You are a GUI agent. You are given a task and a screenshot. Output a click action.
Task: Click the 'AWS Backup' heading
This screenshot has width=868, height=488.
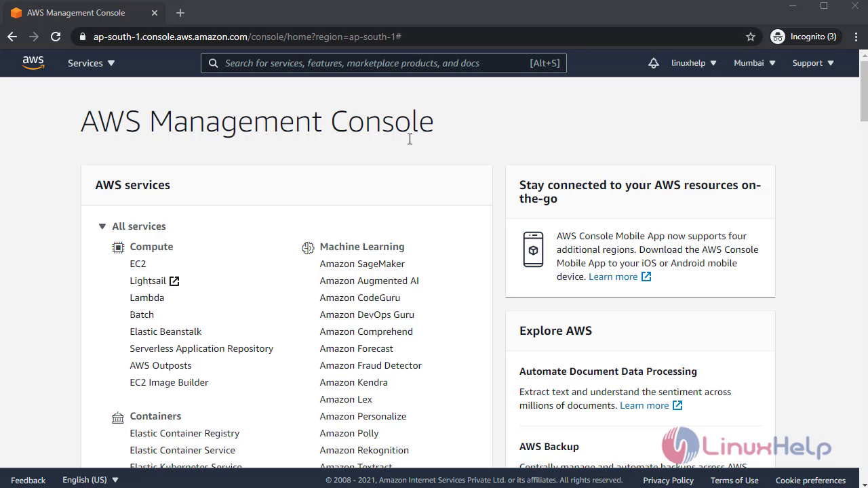(x=549, y=447)
